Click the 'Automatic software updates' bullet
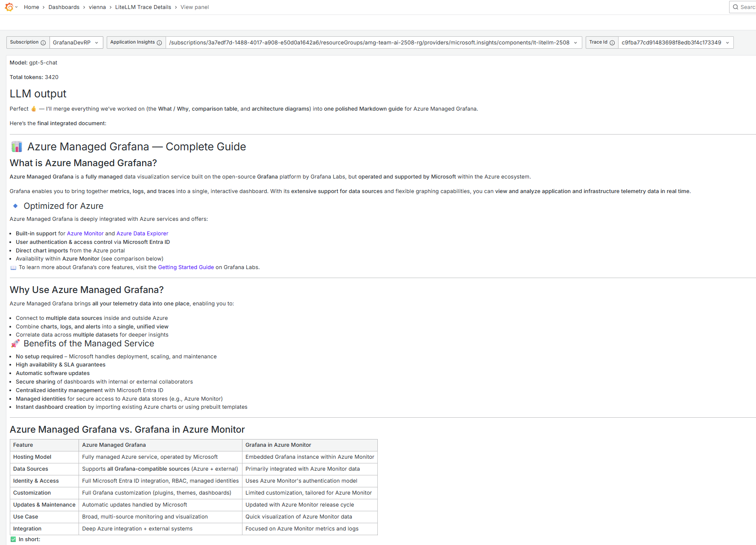This screenshot has width=756, height=545. [53, 373]
